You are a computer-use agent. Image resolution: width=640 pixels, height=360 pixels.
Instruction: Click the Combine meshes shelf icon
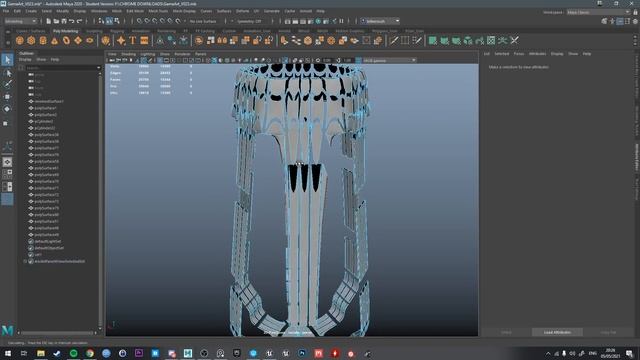tap(199, 40)
